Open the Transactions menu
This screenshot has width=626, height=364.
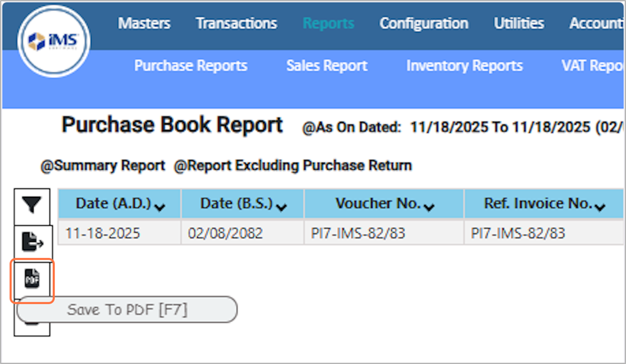click(236, 24)
